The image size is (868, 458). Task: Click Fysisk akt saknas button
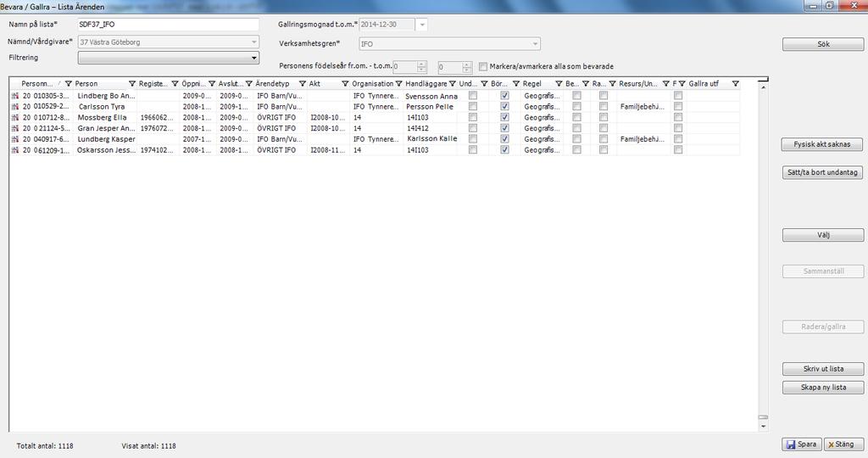pyautogui.click(x=822, y=144)
